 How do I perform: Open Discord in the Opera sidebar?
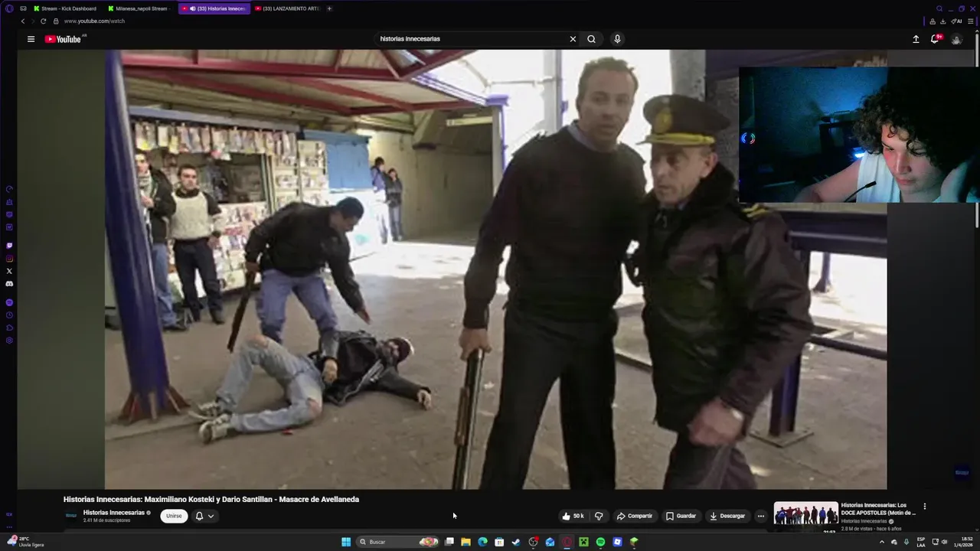coord(9,284)
